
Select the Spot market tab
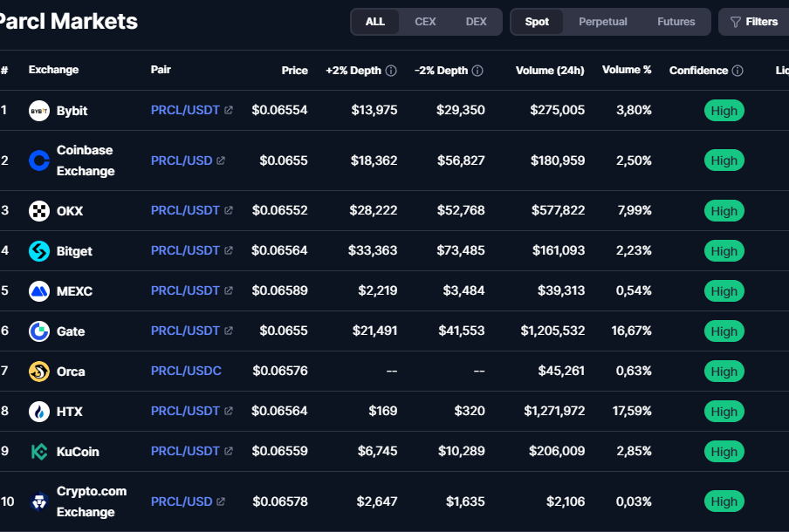[x=537, y=22]
